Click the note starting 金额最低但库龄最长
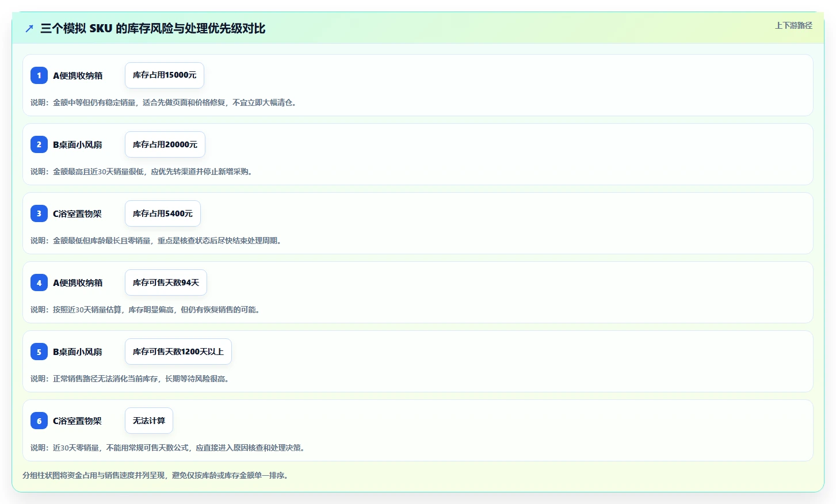 [156, 240]
